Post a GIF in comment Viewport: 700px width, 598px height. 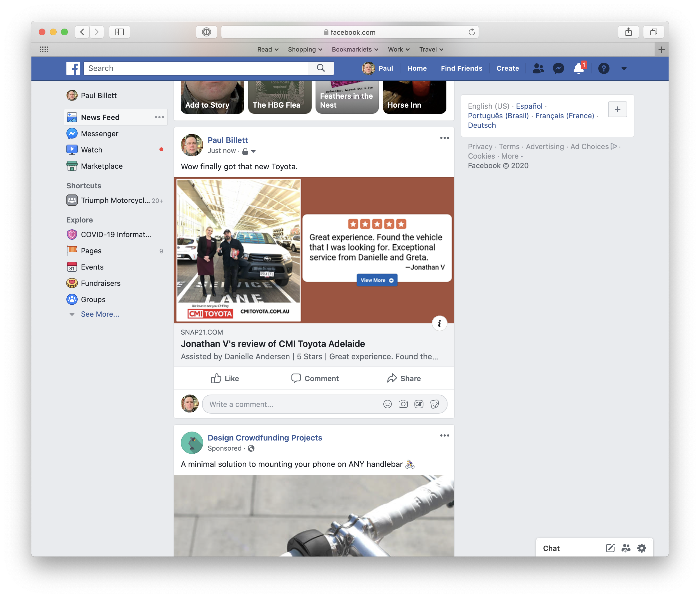[419, 404]
